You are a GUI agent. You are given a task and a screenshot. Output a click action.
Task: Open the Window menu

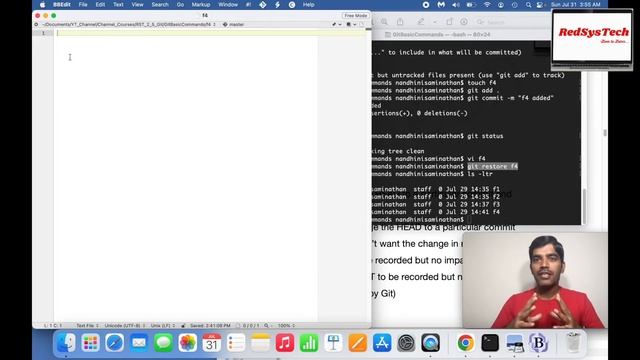click(228, 4)
